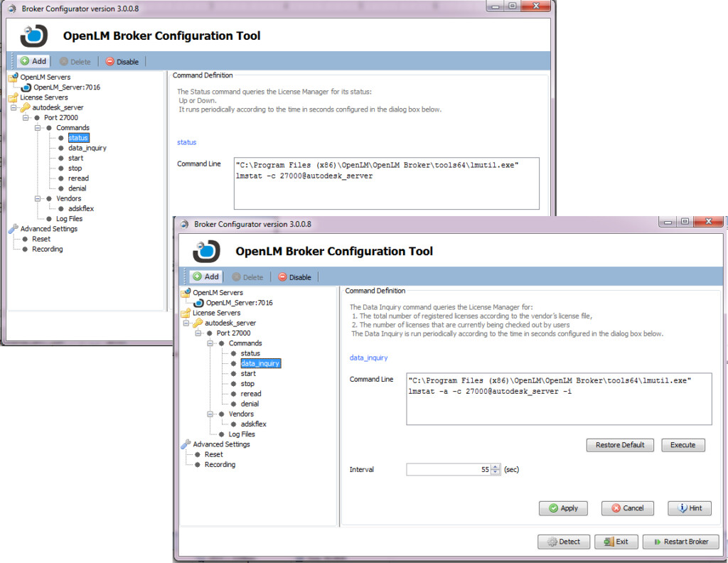The height and width of the screenshot is (563, 728).
Task: Select adskflex vendor in the front window
Action: [x=254, y=424]
